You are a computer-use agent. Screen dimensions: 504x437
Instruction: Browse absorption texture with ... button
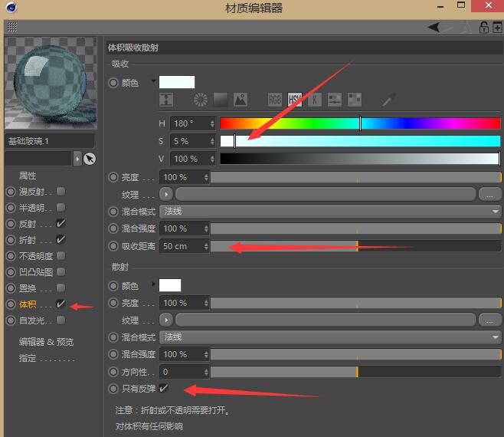click(x=489, y=195)
